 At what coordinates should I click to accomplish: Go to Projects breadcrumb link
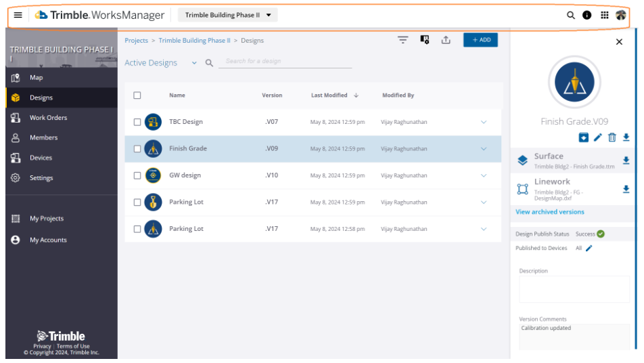[x=137, y=40]
